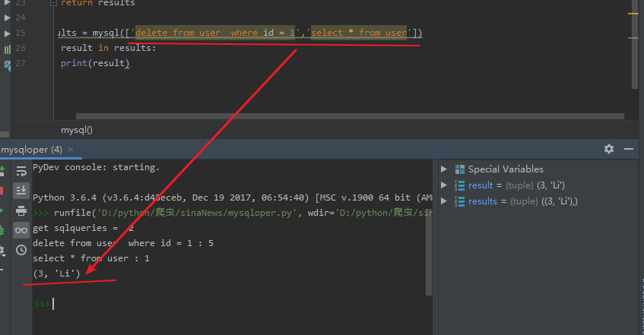Click the 'Special Variables' label
Viewport: 644px width, 335px height.
(506, 169)
